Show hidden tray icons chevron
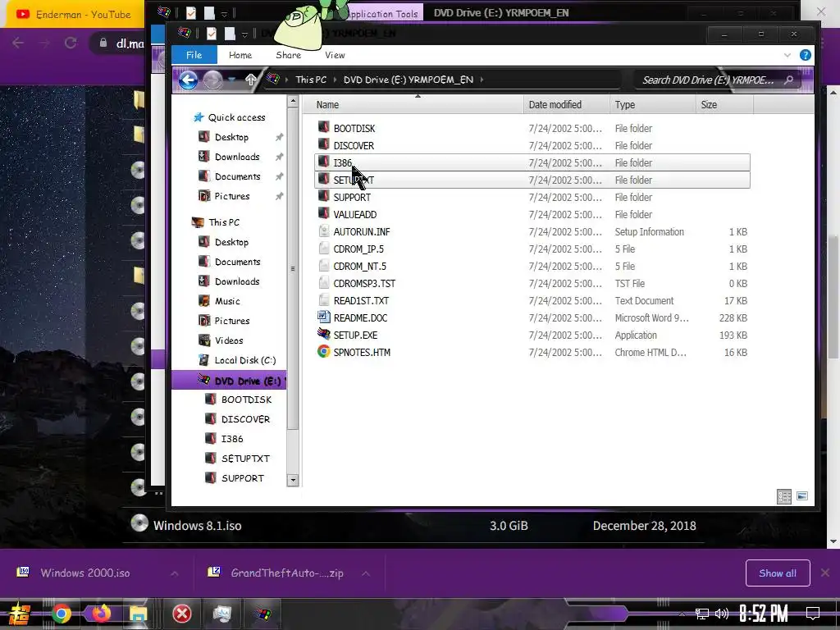Viewport: 840px width, 630px height. click(x=682, y=614)
